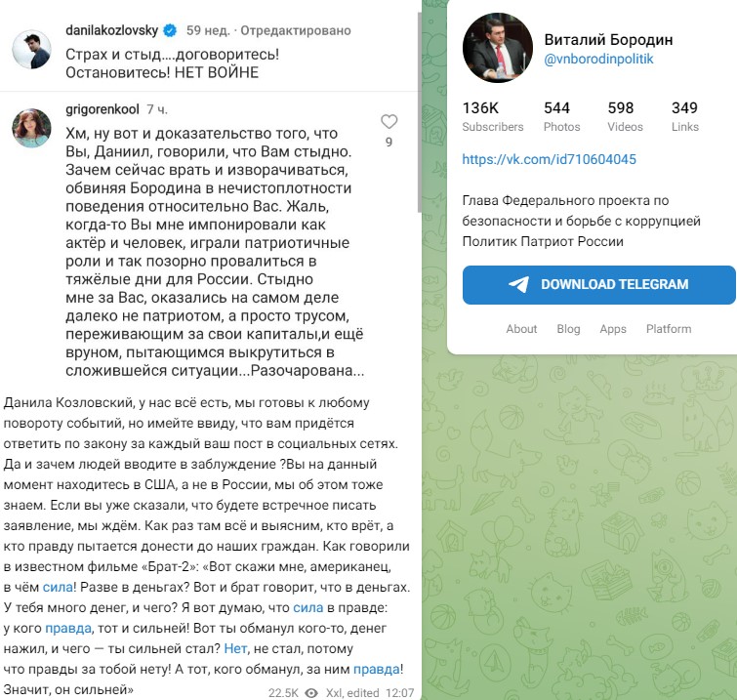Follow the vk.com/id710604045 link

(x=549, y=159)
